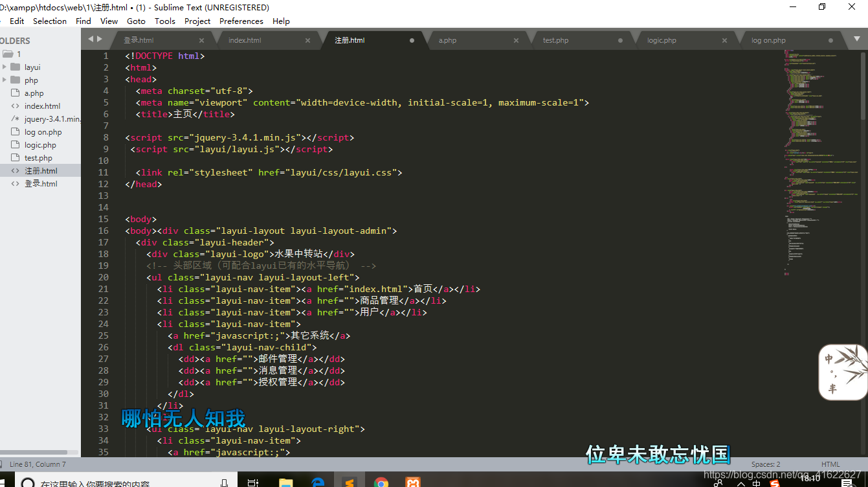Go to previous tab with left arrow
Viewport: 868px width, 487px height.
(x=91, y=39)
